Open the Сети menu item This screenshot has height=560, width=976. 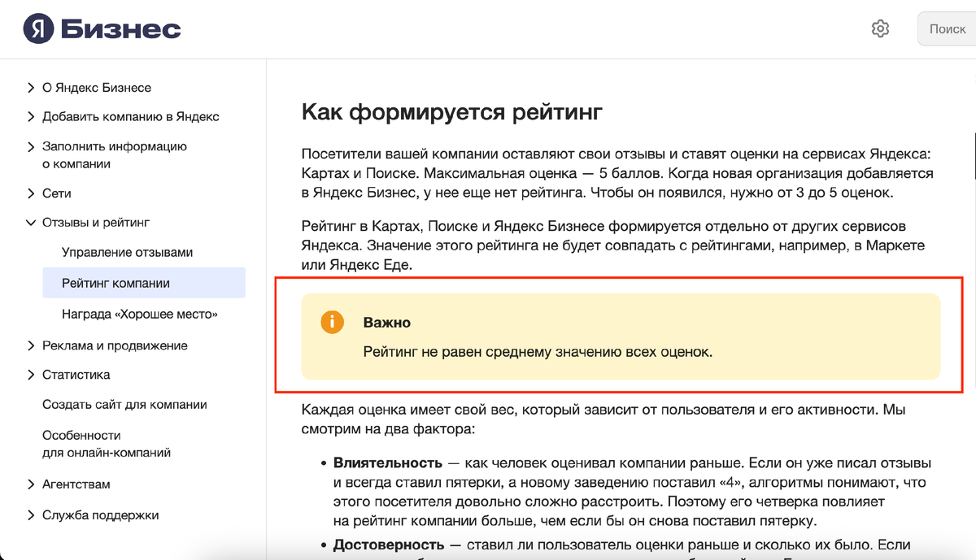57,193
